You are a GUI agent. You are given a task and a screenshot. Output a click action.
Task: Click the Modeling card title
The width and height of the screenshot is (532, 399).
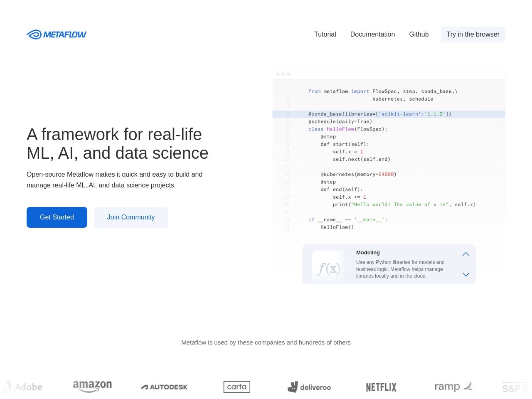[x=368, y=253]
